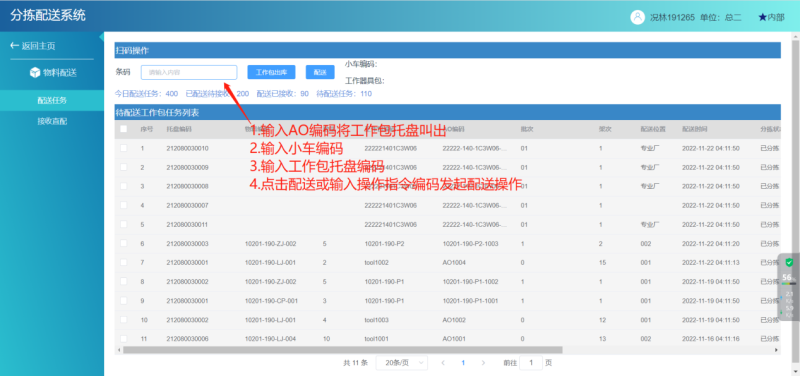Screen dimensions: 800x376
Task: Click the cell 10201-190-P2-1003
Action: pyautogui.click(x=470, y=244)
